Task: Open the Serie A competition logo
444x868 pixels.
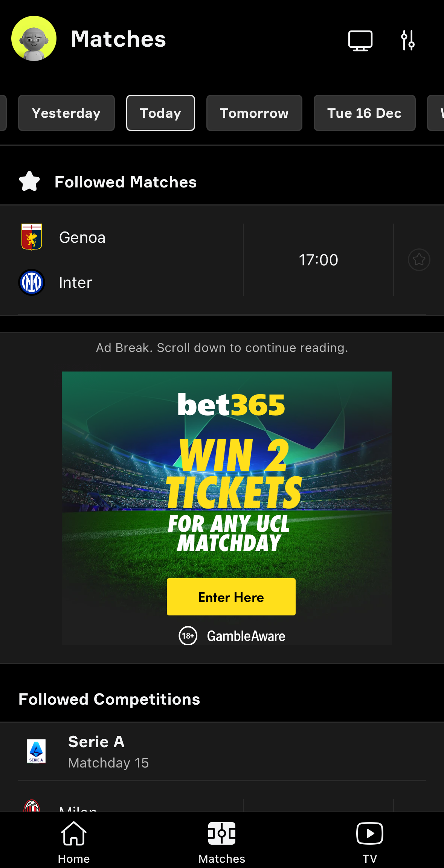Action: click(x=36, y=752)
